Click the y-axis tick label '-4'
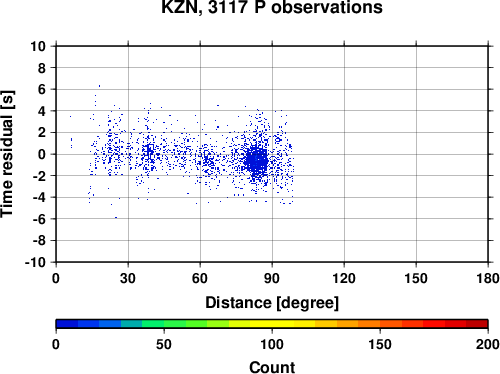Image resolution: width=500 pixels, height=374 pixels. pos(39,198)
